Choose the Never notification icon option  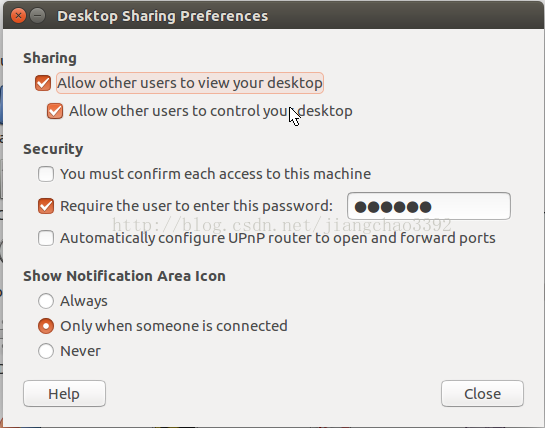46,351
